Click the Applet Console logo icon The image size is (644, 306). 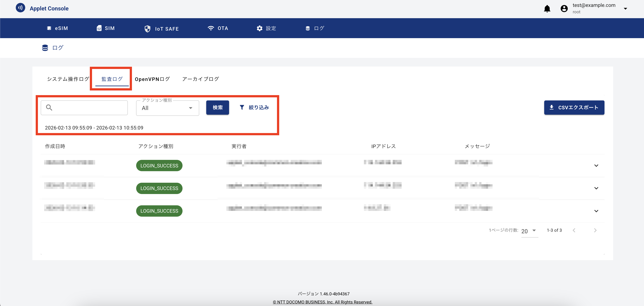pyautogui.click(x=20, y=8)
